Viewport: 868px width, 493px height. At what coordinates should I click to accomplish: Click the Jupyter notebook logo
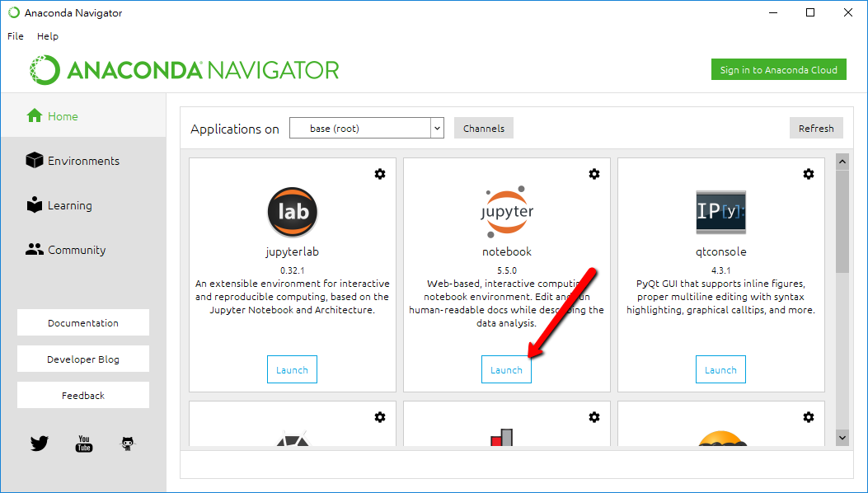[x=506, y=211]
